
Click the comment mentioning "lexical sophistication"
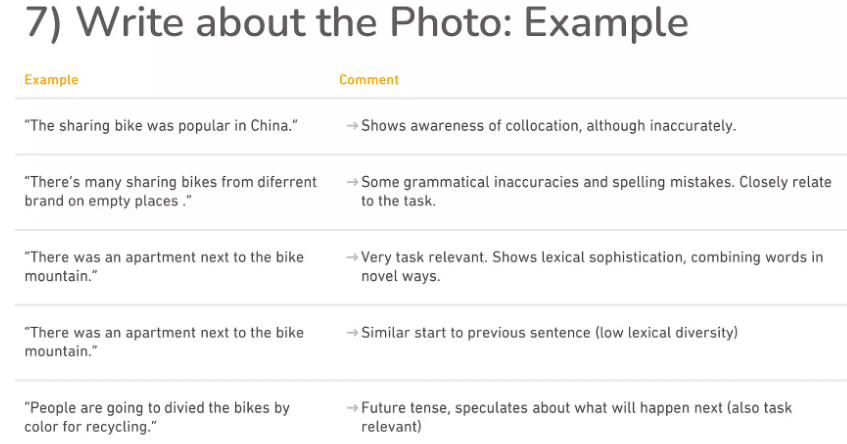tap(592, 266)
